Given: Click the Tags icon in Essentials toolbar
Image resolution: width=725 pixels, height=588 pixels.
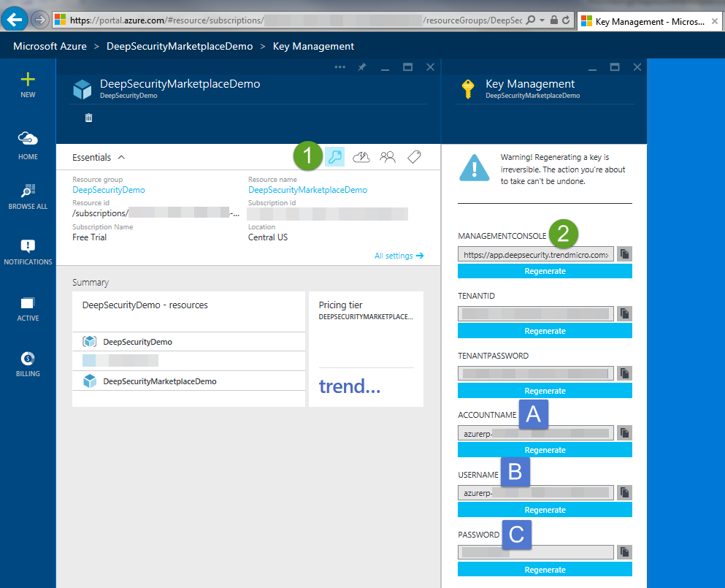Looking at the screenshot, I should click(x=414, y=156).
